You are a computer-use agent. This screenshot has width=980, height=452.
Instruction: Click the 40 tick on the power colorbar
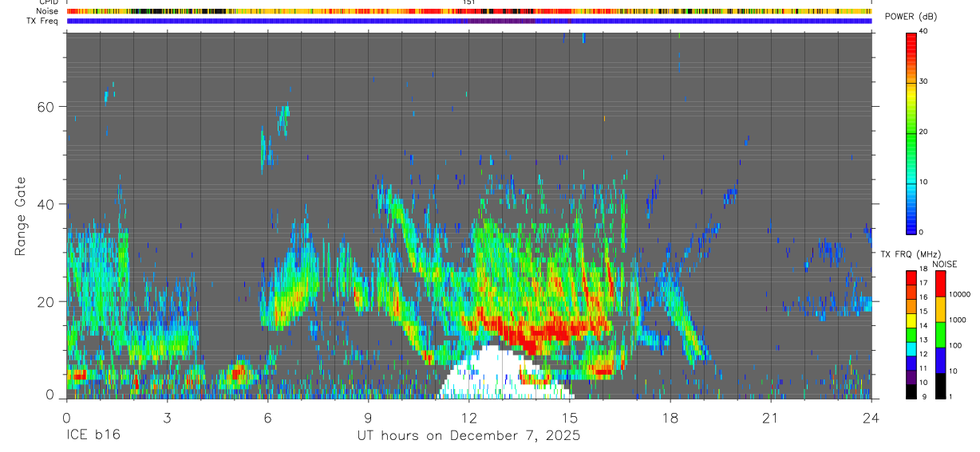[x=923, y=31]
